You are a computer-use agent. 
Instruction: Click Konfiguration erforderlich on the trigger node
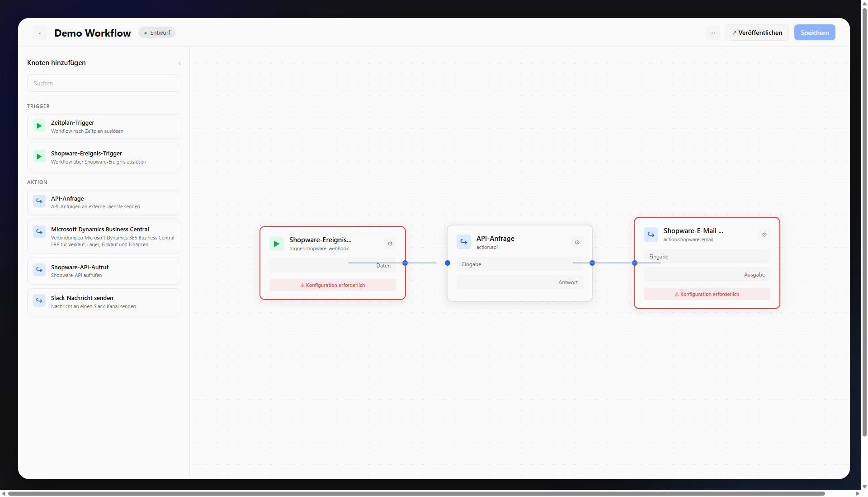tap(333, 285)
